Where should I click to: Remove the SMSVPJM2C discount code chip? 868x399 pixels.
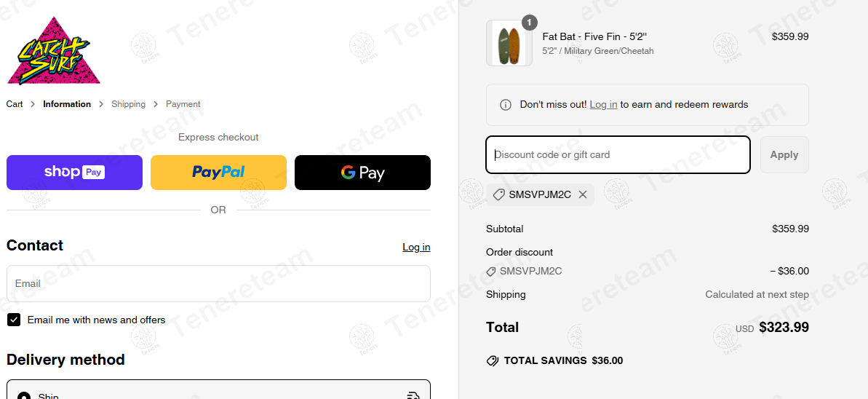pyautogui.click(x=583, y=194)
